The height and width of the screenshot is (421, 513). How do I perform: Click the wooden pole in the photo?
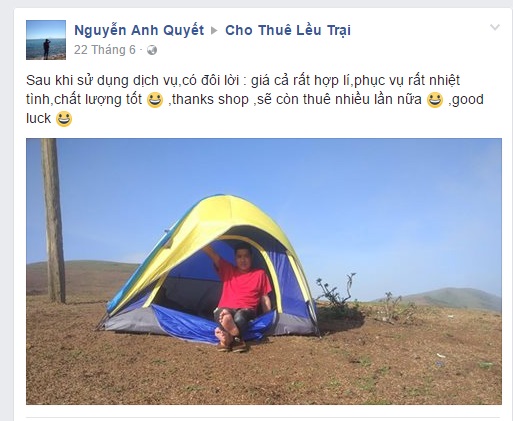53,220
